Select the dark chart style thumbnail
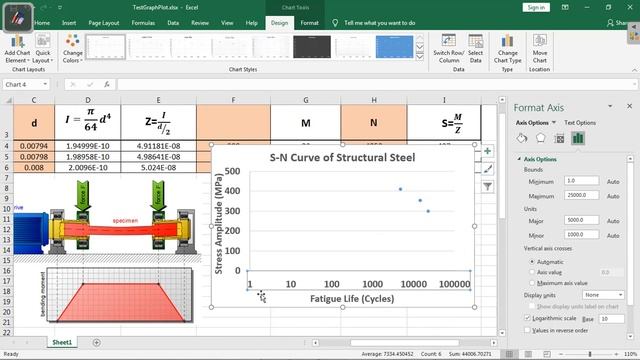The width and height of the screenshot is (640, 360). pos(312,47)
